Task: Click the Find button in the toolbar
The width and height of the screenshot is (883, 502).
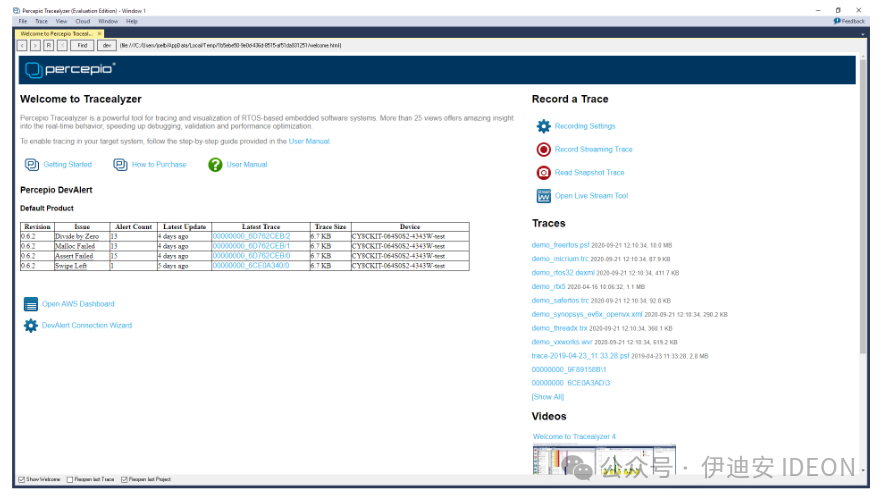Action: (x=82, y=45)
